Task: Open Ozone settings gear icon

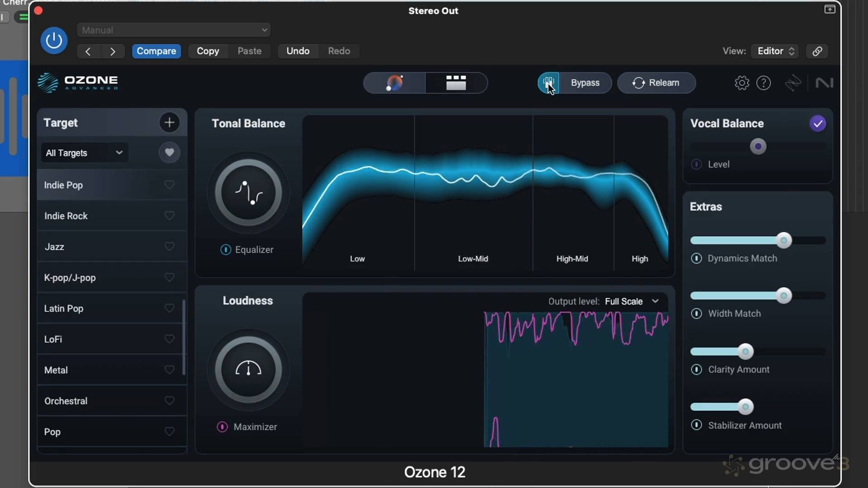Action: pos(741,83)
